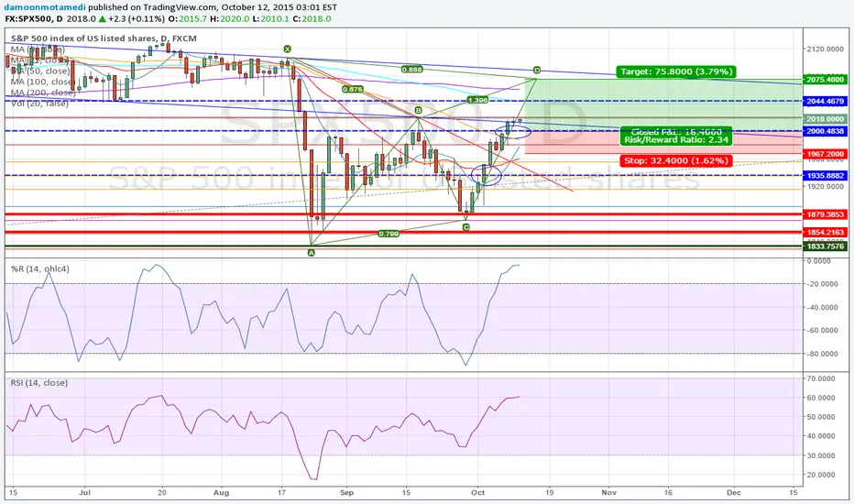Click the 1.396 ratio label
This screenshot has height=504, width=854.
tap(477, 100)
